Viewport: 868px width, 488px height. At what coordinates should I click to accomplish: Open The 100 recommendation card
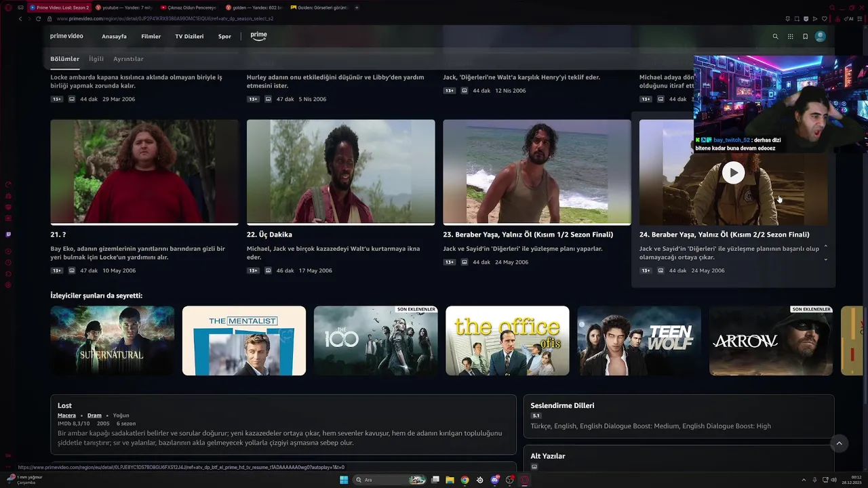coord(376,341)
